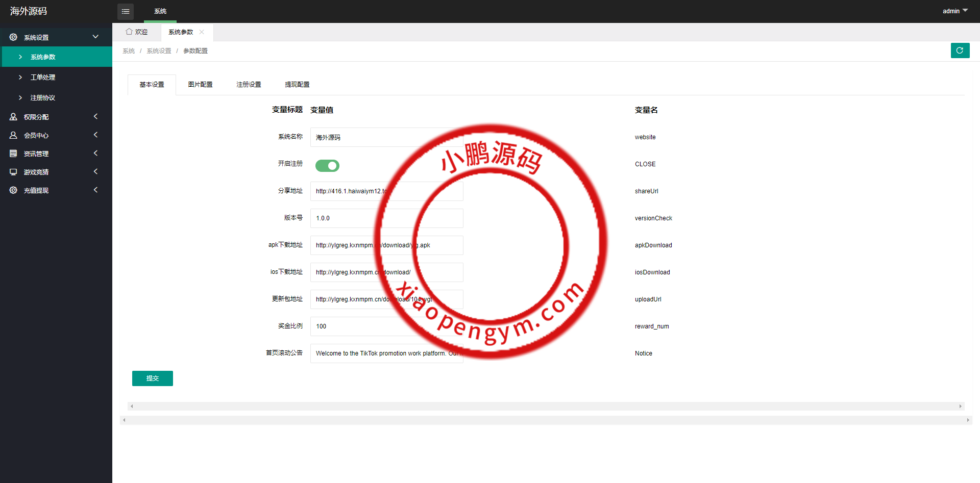Screen dimensions: 980x483
Task: Click the inner horizontal scrollbar right arrow
Action: tap(960, 406)
